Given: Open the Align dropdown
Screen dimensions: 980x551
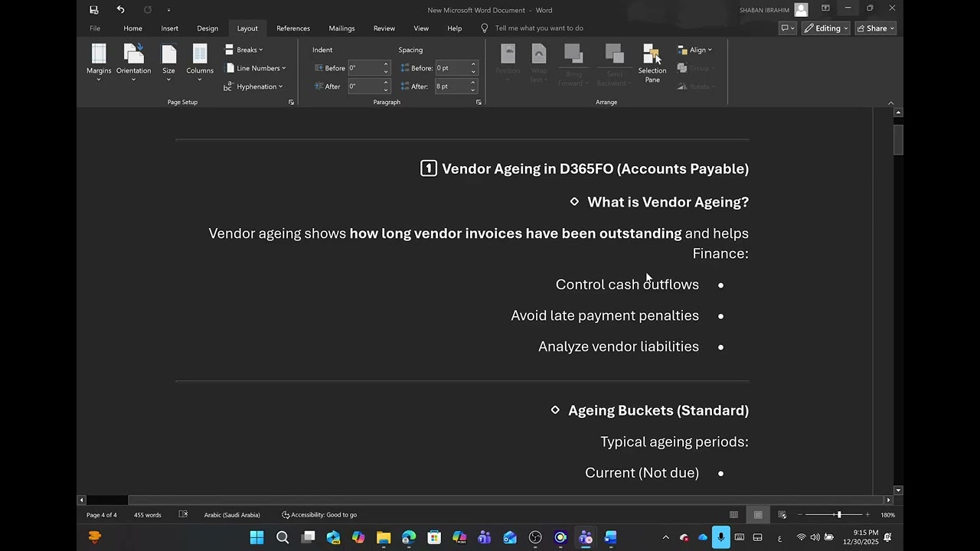Looking at the screenshot, I should tap(694, 50).
